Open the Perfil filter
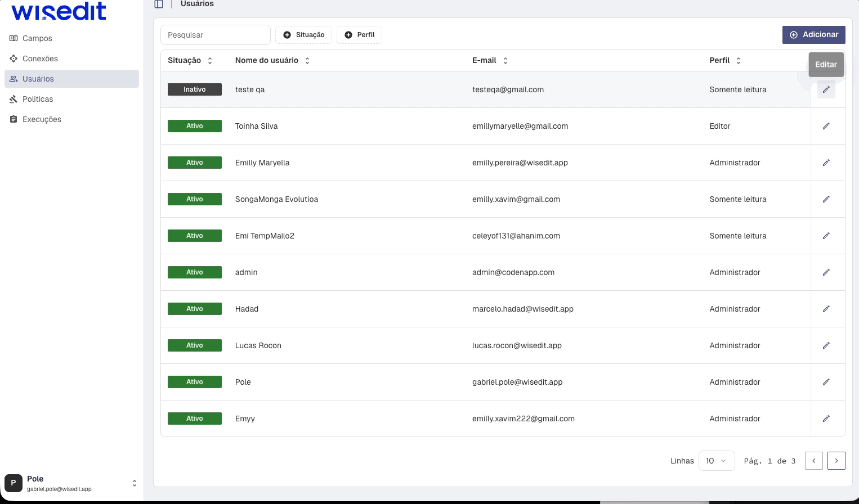Viewport: 859px width, 504px height. (x=359, y=35)
